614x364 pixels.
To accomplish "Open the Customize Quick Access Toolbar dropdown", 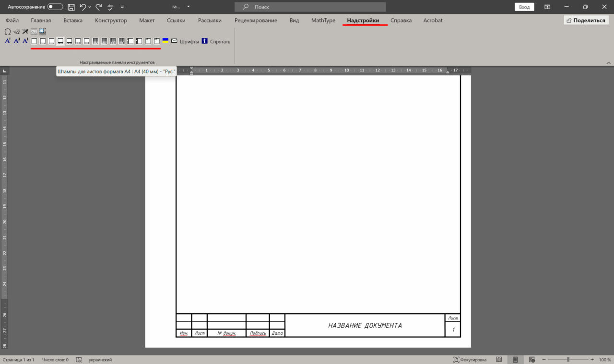I will [122, 7].
